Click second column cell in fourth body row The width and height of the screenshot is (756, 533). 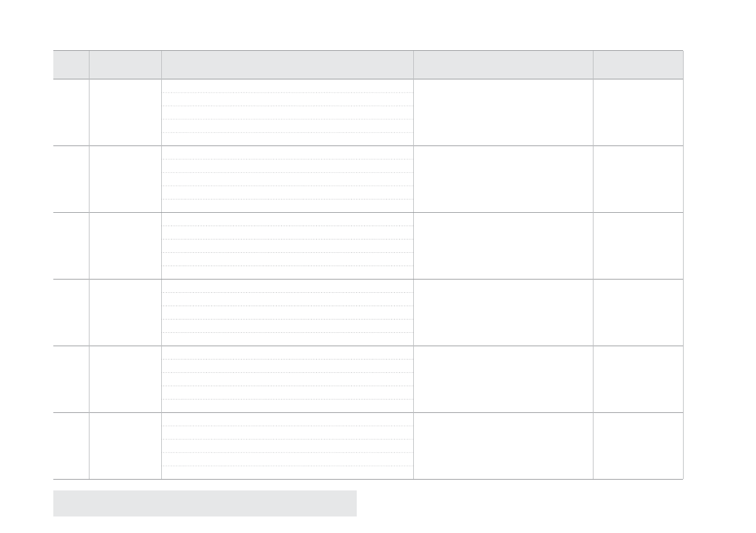[x=125, y=313]
